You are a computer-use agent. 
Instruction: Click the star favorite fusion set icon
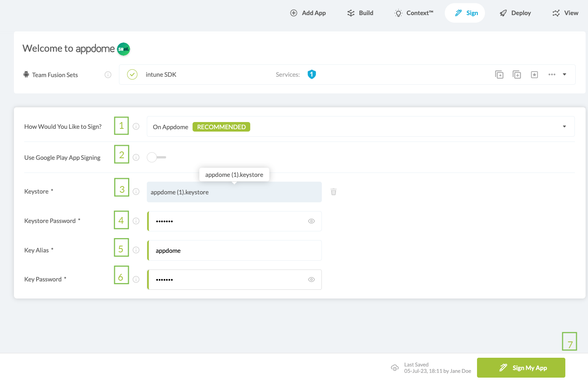534,75
